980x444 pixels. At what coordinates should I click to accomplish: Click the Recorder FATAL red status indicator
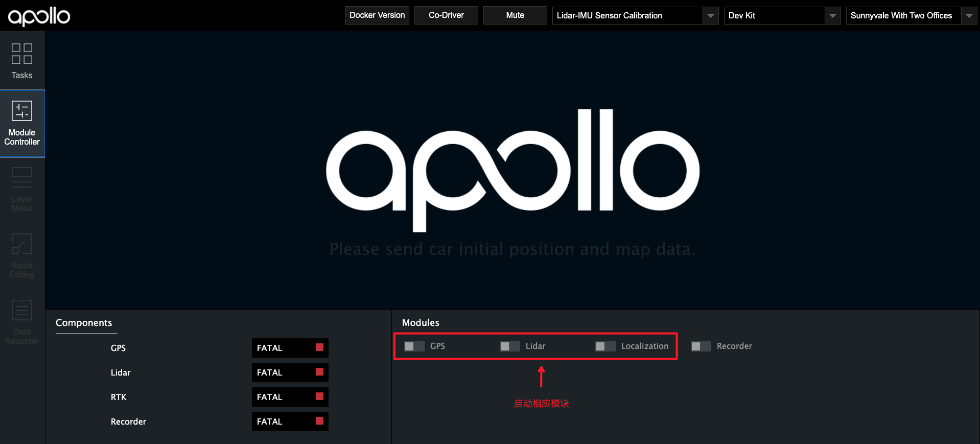319,421
